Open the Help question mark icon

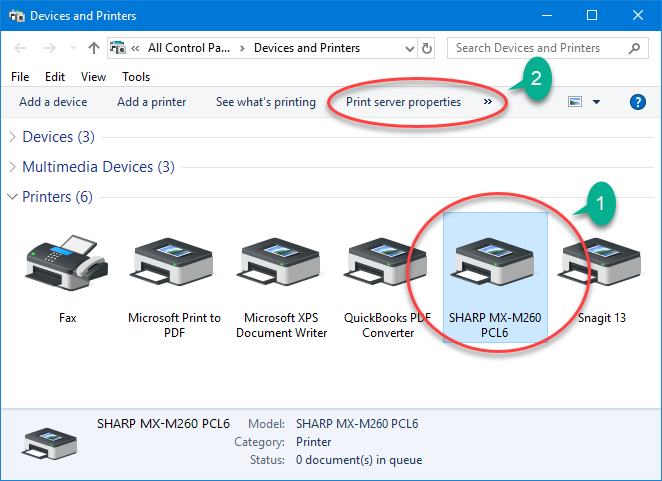pos(638,102)
